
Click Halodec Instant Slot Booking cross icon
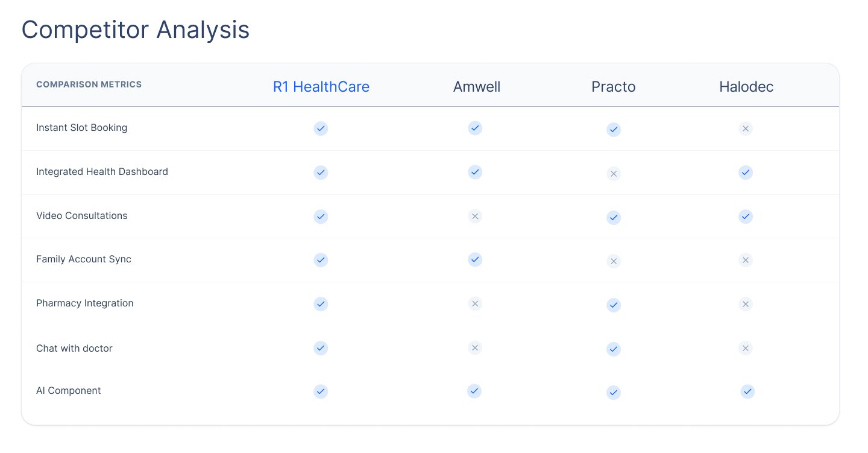[x=746, y=128]
